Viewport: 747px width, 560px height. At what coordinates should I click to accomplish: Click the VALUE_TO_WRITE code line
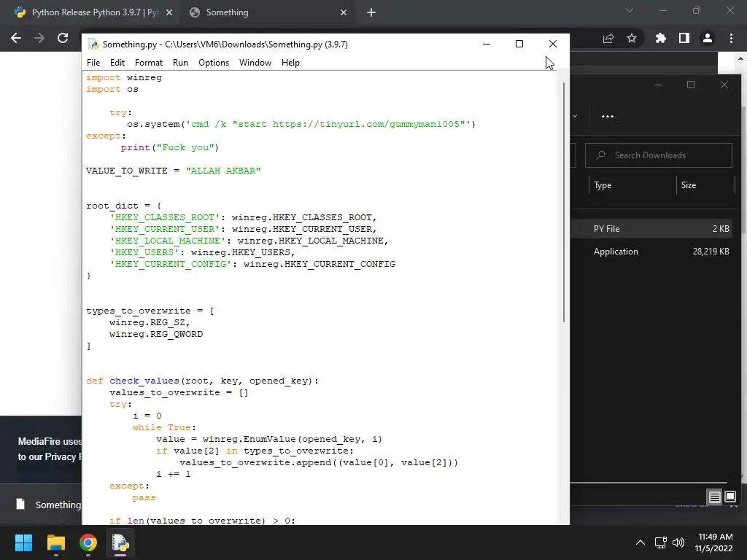pos(174,171)
